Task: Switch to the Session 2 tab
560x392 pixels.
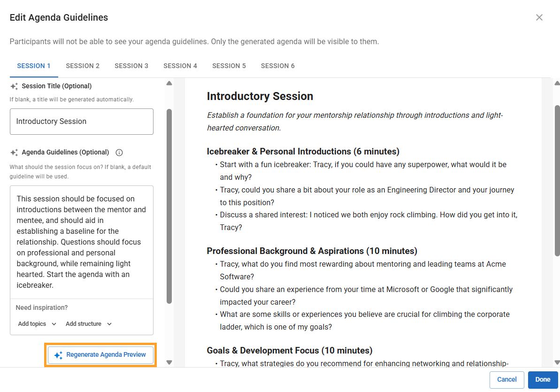Action: (x=83, y=66)
